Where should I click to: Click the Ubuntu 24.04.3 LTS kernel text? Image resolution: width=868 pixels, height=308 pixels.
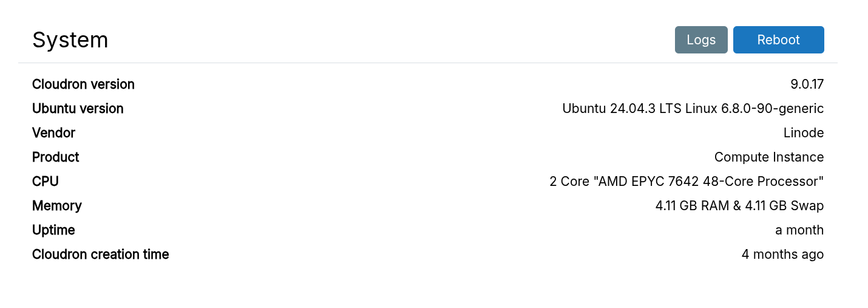(x=693, y=109)
